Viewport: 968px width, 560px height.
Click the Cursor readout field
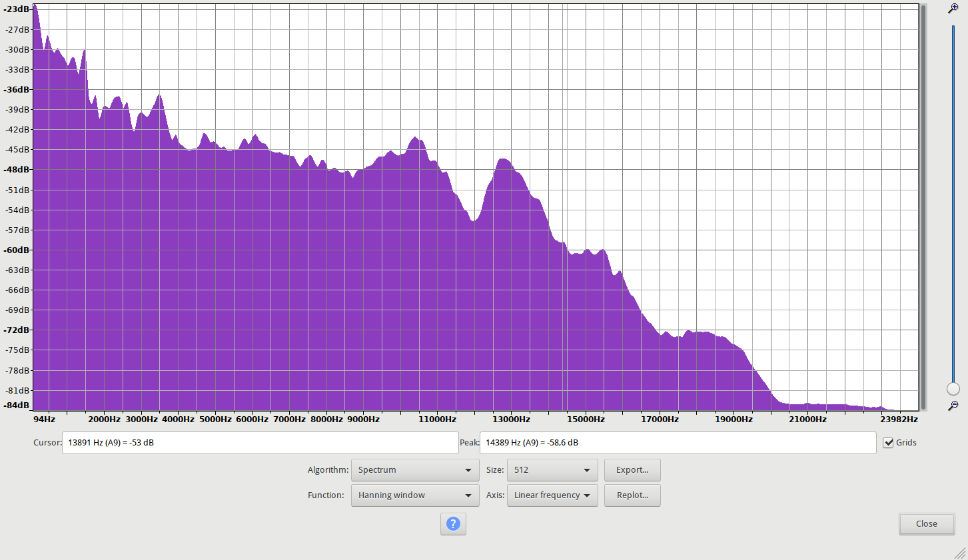click(x=260, y=443)
